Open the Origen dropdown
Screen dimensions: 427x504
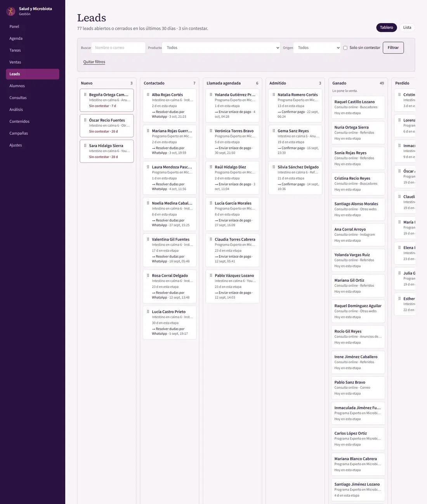pyautogui.click(x=317, y=48)
